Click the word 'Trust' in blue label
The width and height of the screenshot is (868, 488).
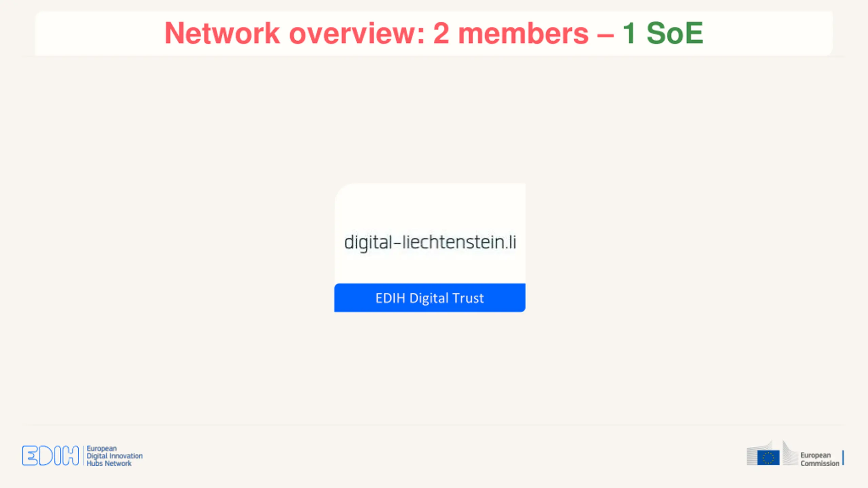click(468, 298)
